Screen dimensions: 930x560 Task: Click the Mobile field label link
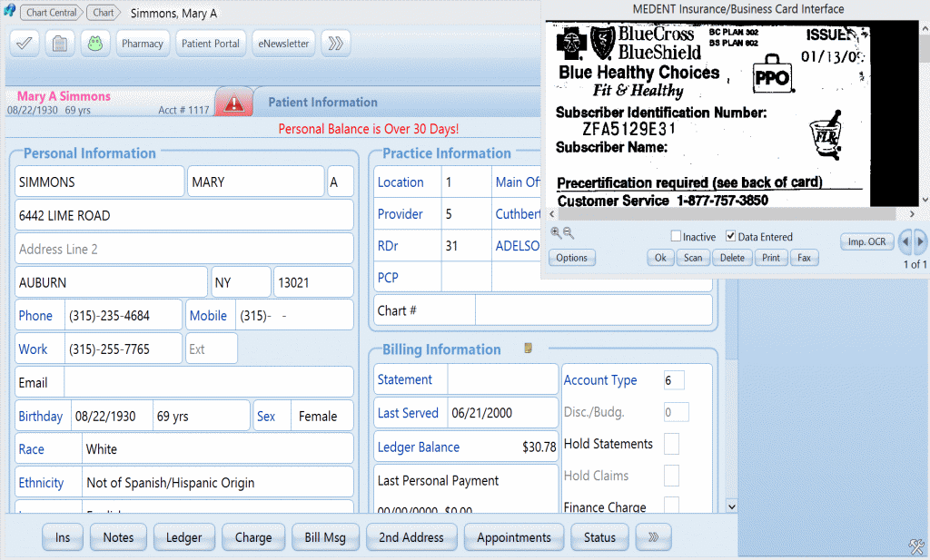(208, 316)
